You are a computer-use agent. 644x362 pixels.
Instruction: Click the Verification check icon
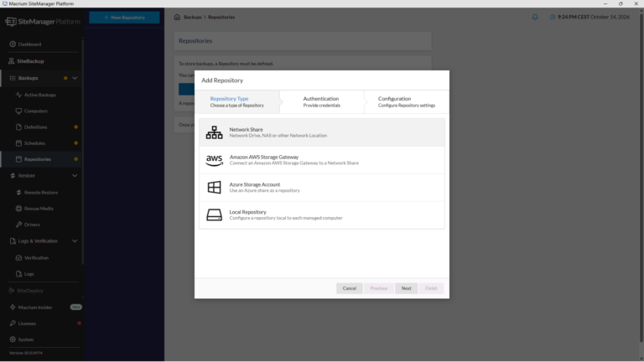(x=18, y=258)
